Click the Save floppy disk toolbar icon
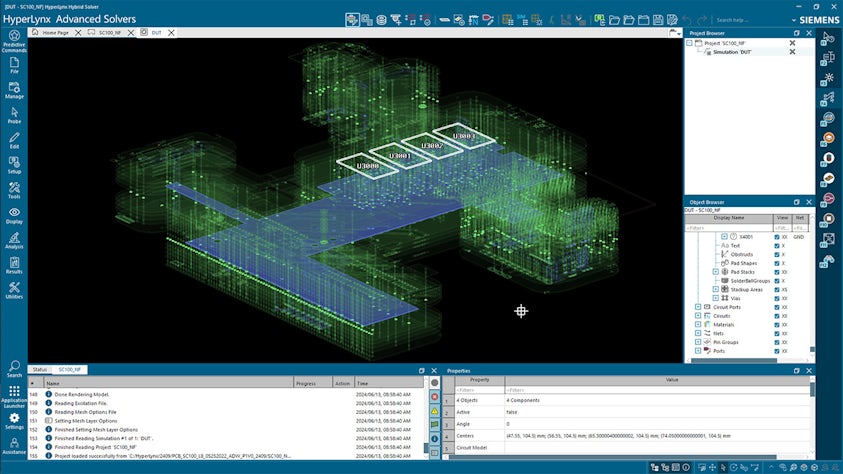The height and width of the screenshot is (474, 843). 658,20
